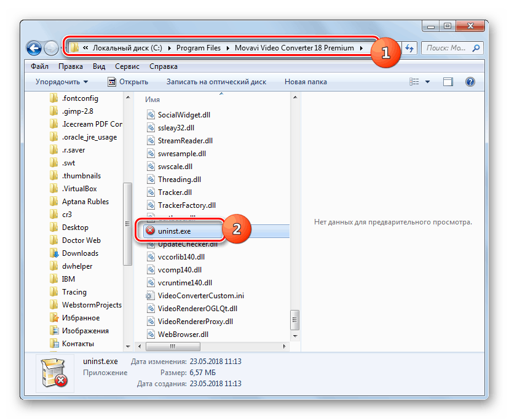Click the Изображения folder icon
The height and width of the screenshot is (420, 509).
pyautogui.click(x=54, y=331)
